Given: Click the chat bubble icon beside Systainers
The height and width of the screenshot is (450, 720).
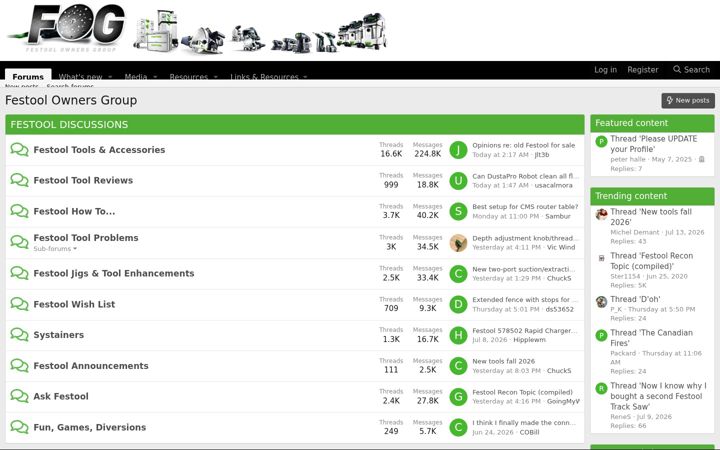Looking at the screenshot, I should tap(19, 335).
